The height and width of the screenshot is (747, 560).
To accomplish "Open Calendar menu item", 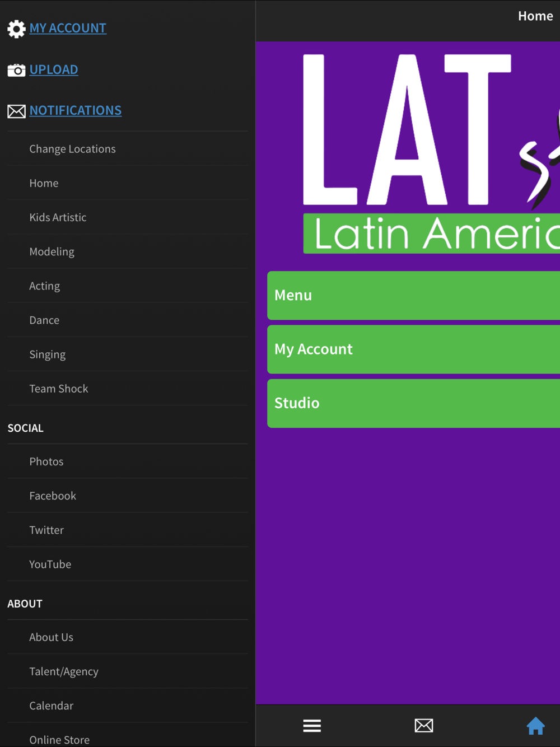I will pos(128,706).
